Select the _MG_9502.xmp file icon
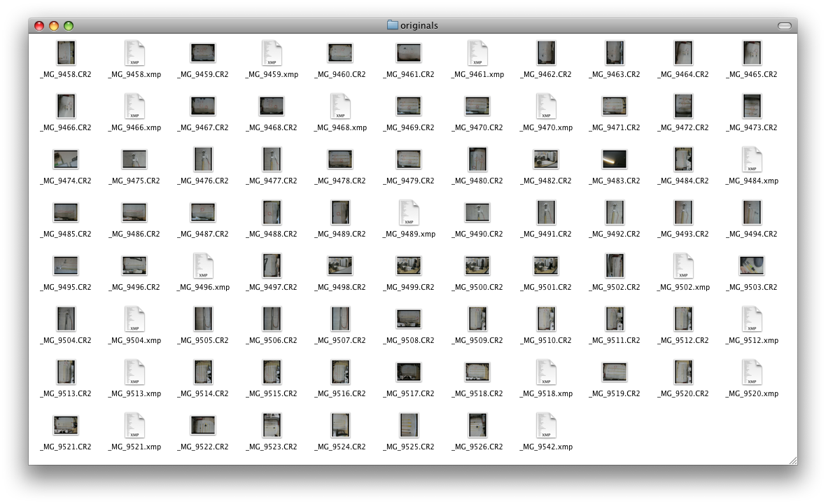This screenshot has width=826, height=504. [683, 266]
